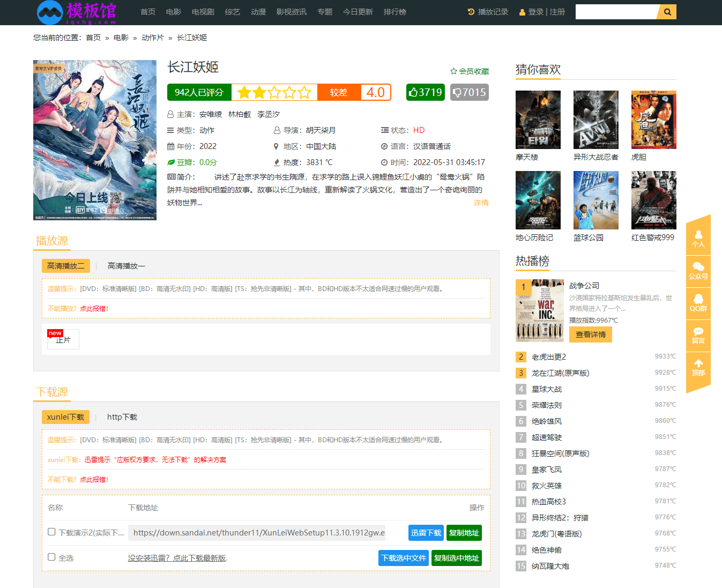Expand full synopsis via 详情
Image resolution: width=722 pixels, height=588 pixels.
pyautogui.click(x=481, y=203)
